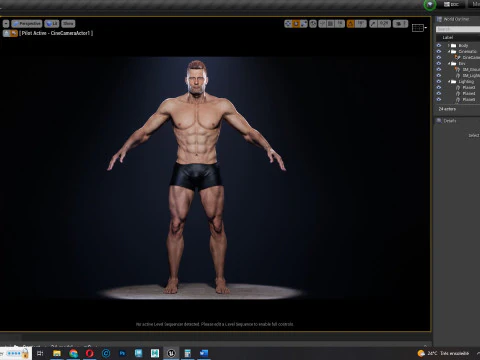Open Opera browser from the taskbar
The image size is (480, 360).
point(90,353)
